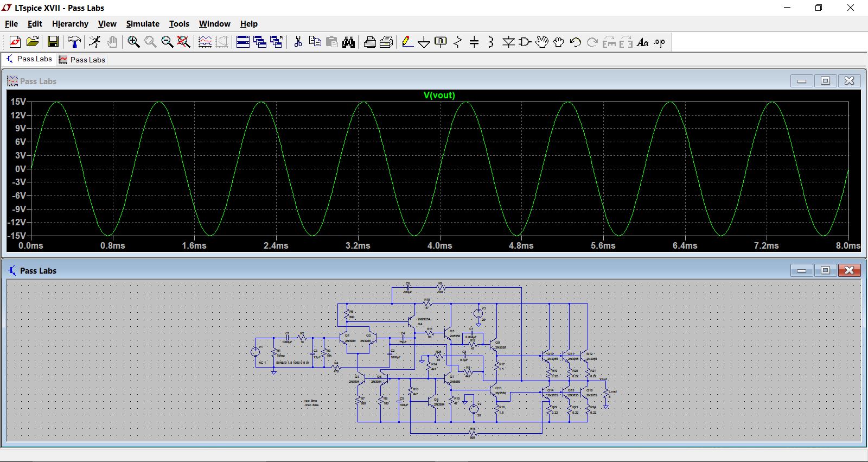Select the Label Net tool
Image resolution: width=868 pixels, height=462 pixels.
441,42
